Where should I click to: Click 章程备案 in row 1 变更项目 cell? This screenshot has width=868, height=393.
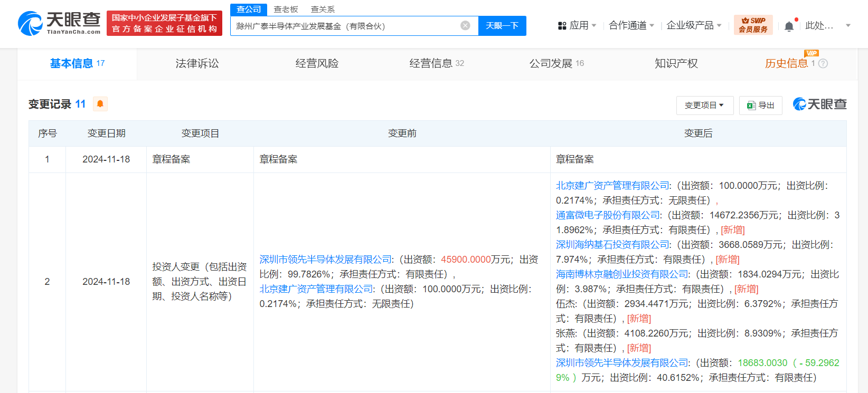tap(171, 159)
